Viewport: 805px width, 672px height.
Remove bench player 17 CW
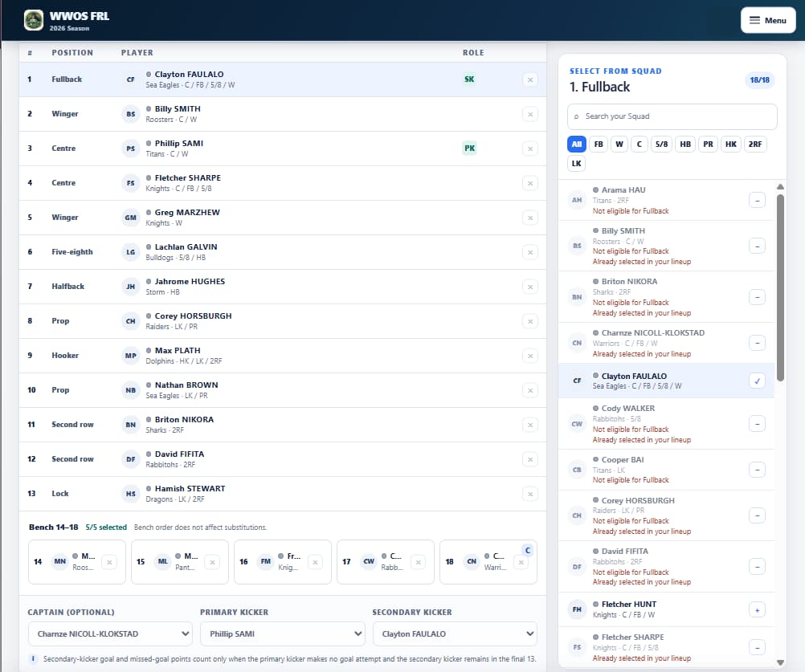419,562
